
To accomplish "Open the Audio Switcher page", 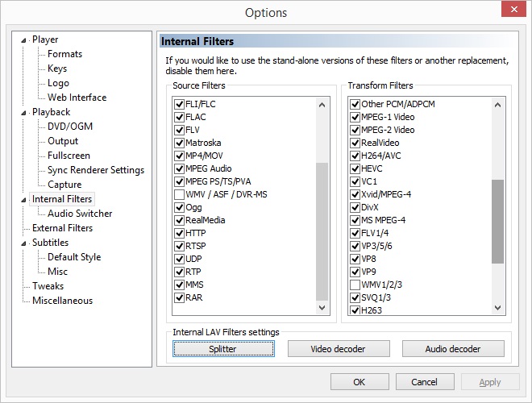I will coord(80,214).
